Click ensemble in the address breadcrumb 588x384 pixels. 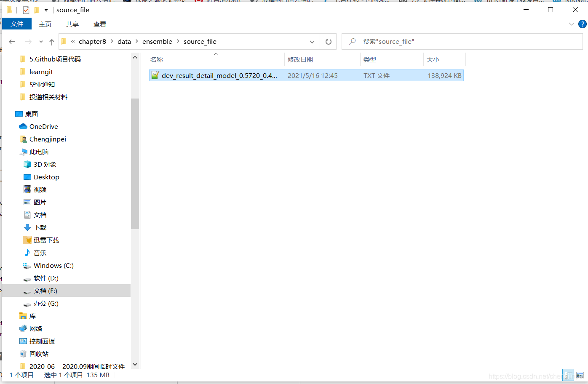(x=157, y=41)
